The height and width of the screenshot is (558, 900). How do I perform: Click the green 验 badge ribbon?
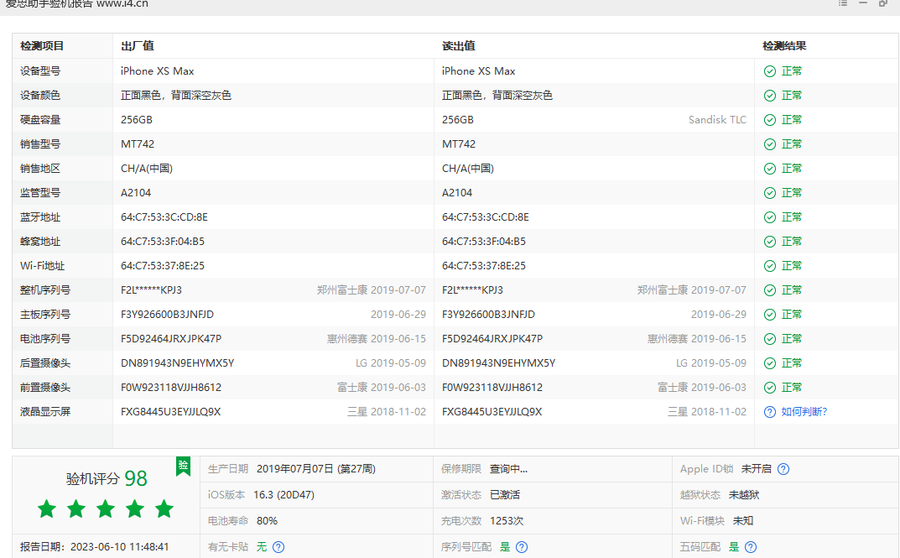point(183,466)
